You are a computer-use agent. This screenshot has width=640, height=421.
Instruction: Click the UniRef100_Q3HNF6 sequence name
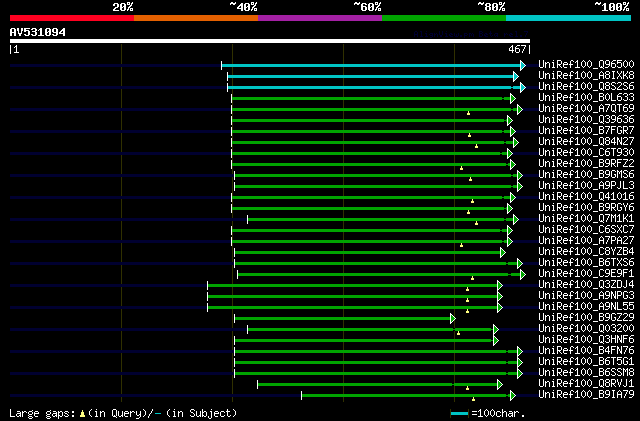coord(586,340)
